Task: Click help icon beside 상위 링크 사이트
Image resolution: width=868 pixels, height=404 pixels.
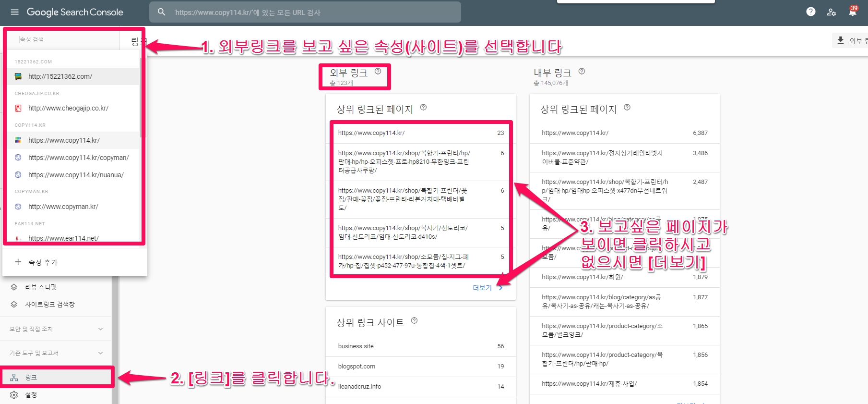Action: coord(414,320)
